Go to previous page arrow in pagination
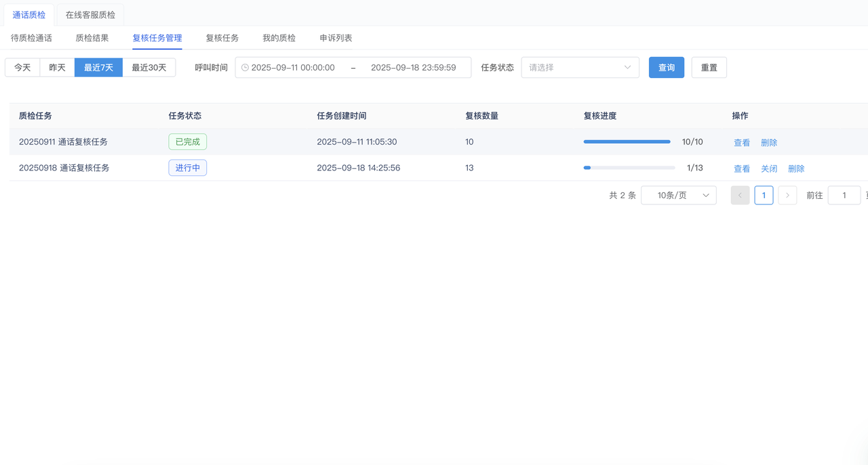Viewport: 868px width, 465px height. (740, 196)
